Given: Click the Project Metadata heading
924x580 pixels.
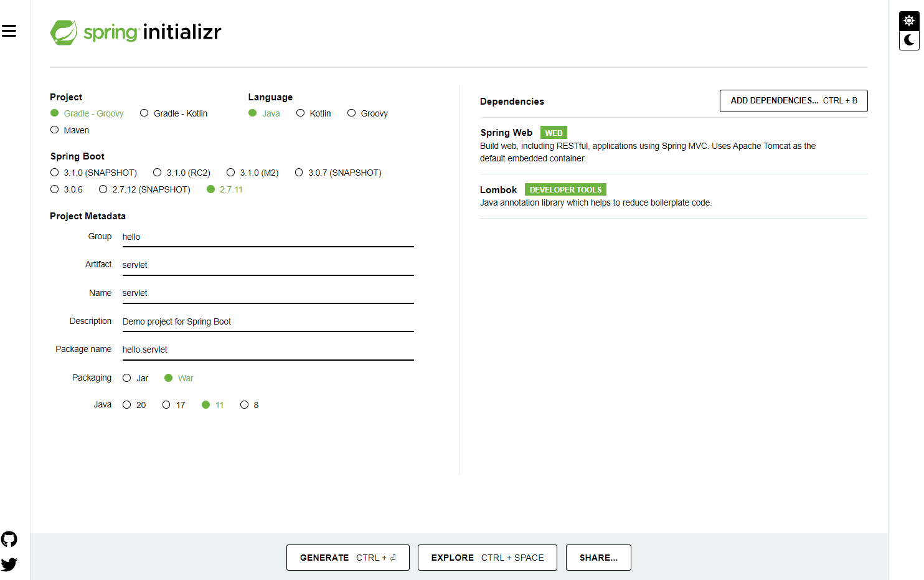Looking at the screenshot, I should 88,216.
